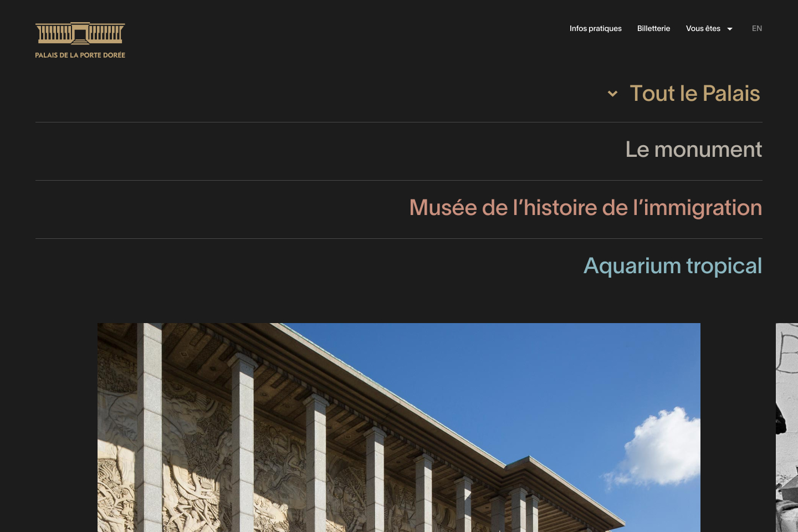Open the Infos pratiques page
Image resolution: width=798 pixels, height=532 pixels.
[596, 28]
